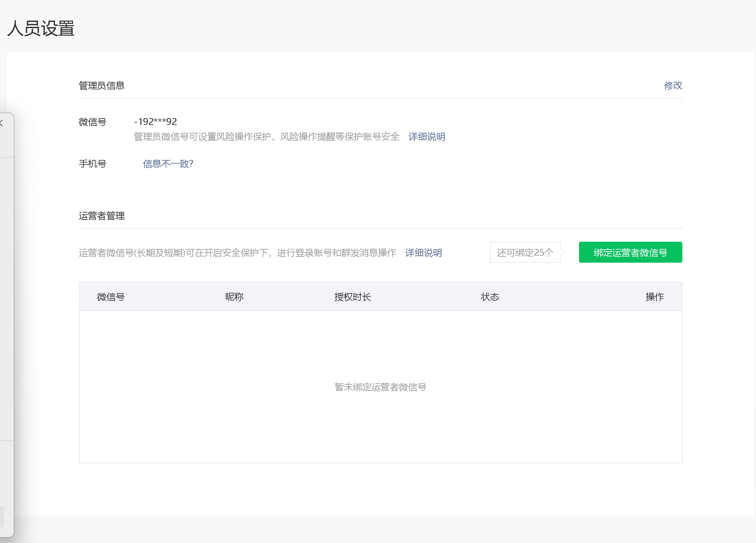The image size is (756, 543).
Task: Click the 还可绑定25个 remaining-quota box
Action: click(x=525, y=253)
